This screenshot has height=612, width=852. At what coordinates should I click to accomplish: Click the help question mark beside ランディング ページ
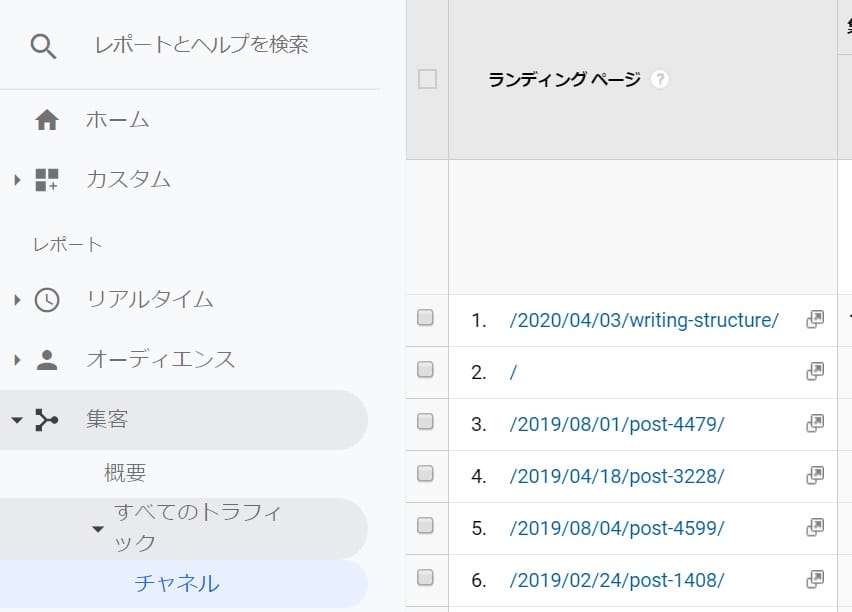[x=659, y=78]
